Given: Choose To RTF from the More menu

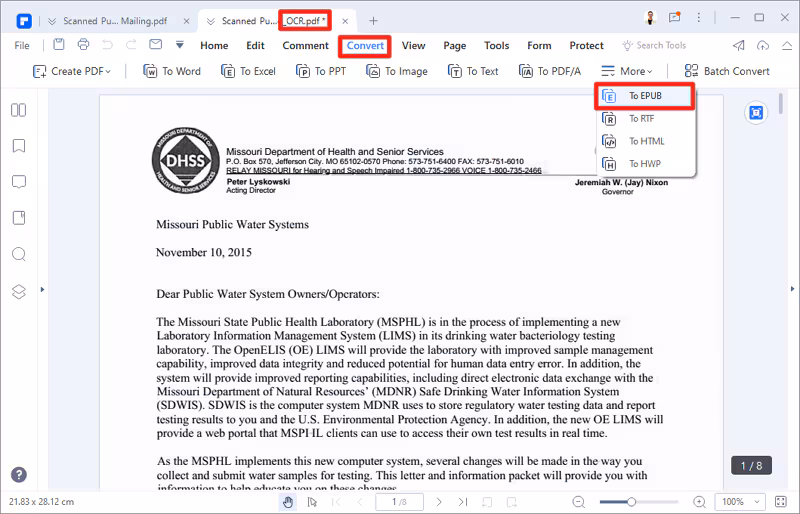Looking at the screenshot, I should click(x=644, y=118).
